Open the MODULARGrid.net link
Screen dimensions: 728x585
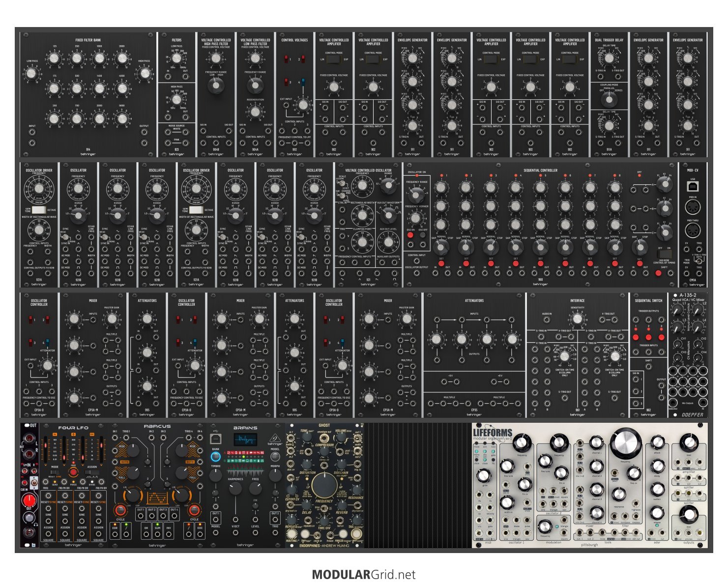(x=363, y=575)
